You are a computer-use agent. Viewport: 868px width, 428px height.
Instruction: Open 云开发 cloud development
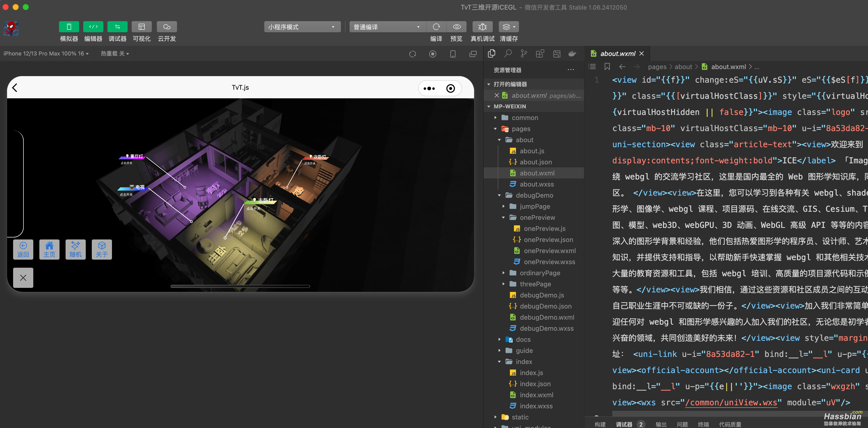point(167,27)
